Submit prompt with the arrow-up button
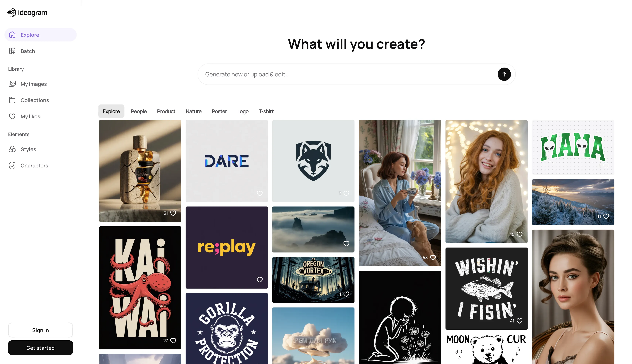 point(504,74)
